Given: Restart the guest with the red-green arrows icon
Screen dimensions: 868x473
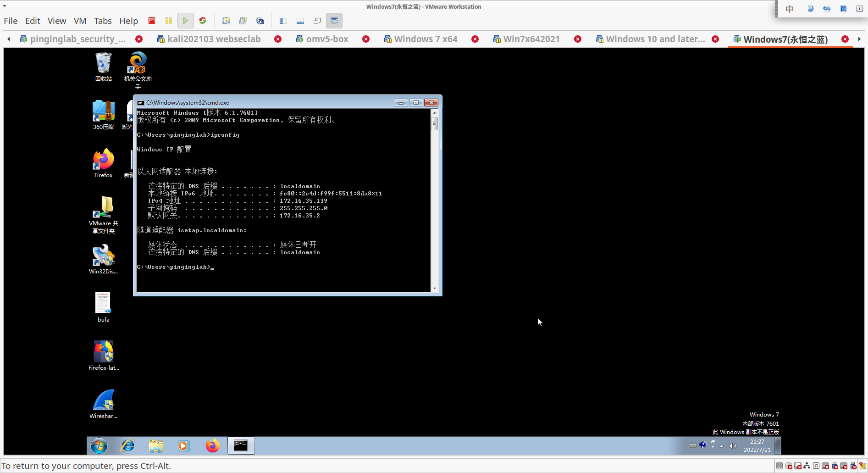Looking at the screenshot, I should pos(203,21).
